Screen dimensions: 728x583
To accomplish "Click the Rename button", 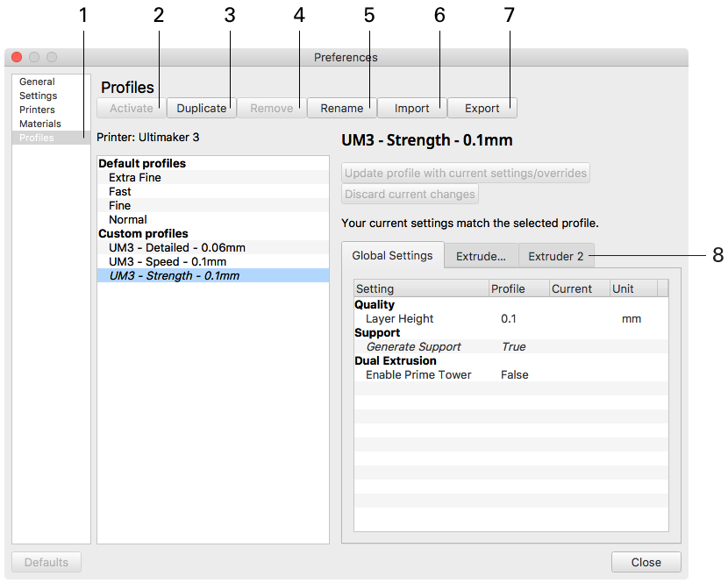I will 341,108.
